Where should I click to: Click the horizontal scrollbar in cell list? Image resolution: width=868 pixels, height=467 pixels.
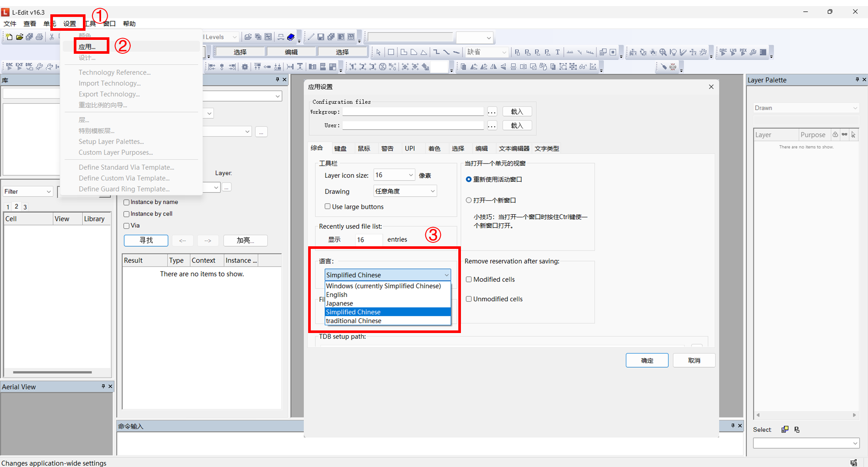coord(52,372)
